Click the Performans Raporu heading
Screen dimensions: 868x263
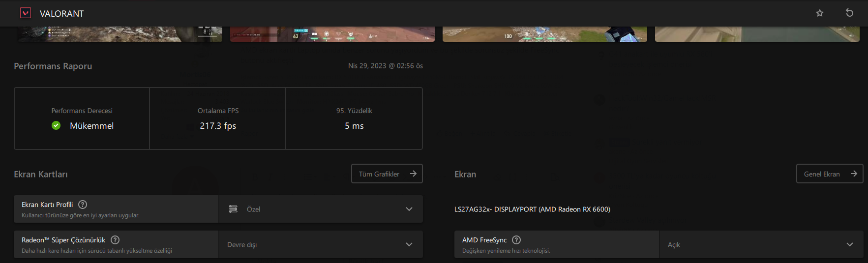pyautogui.click(x=53, y=66)
